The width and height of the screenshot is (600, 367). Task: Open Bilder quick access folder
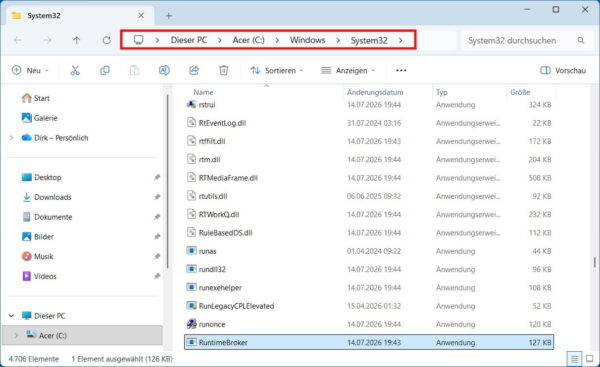pyautogui.click(x=38, y=237)
